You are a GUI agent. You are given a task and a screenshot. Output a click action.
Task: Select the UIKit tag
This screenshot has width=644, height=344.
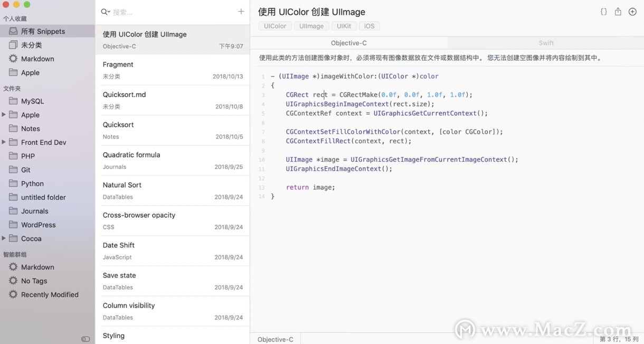(x=344, y=26)
